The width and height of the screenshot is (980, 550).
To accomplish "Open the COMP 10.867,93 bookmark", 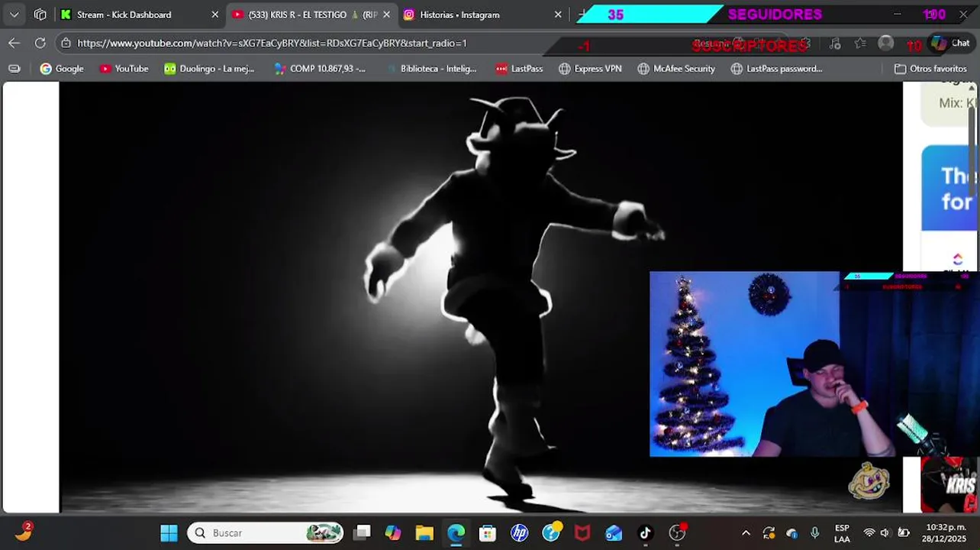I will (x=320, y=69).
